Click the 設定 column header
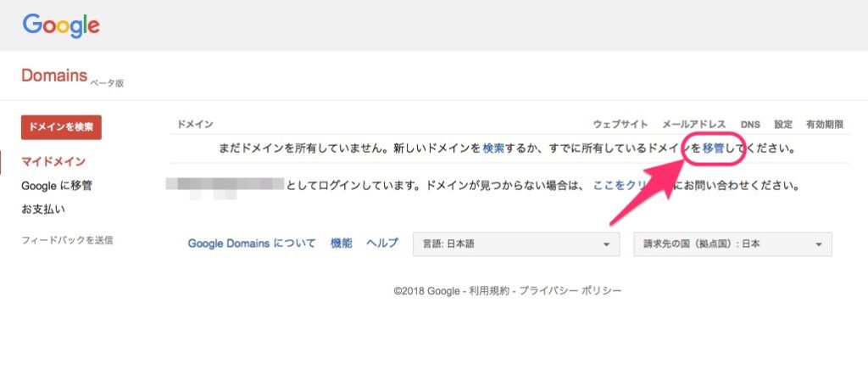The width and height of the screenshot is (868, 381). click(x=783, y=125)
